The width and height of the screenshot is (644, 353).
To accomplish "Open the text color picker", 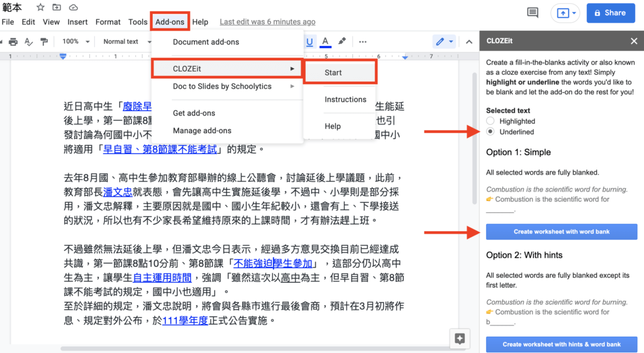I will [325, 41].
